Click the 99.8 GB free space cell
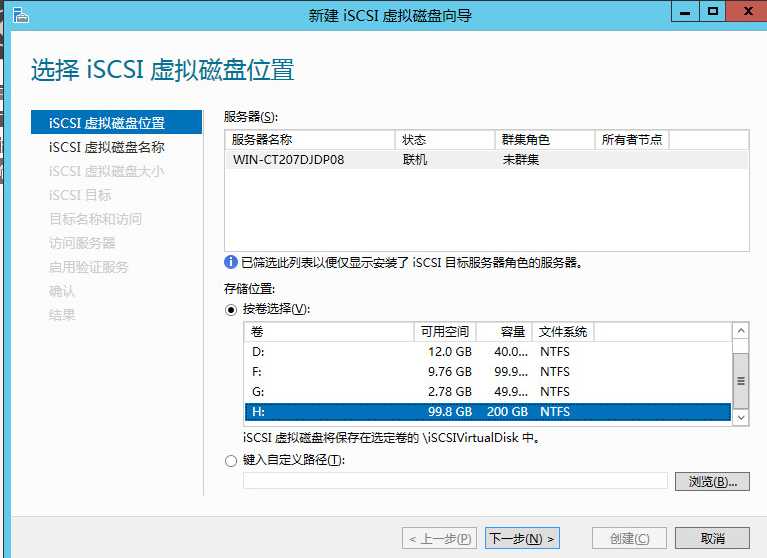 [450, 412]
